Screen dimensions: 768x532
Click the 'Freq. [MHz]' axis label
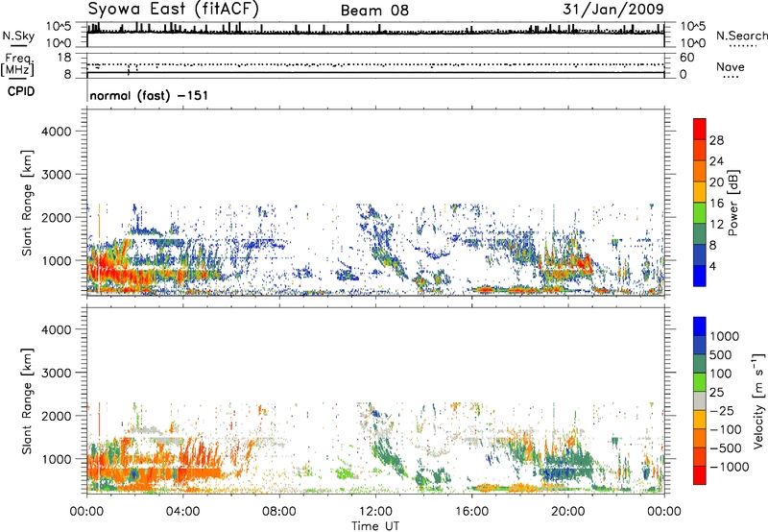(x=18, y=64)
